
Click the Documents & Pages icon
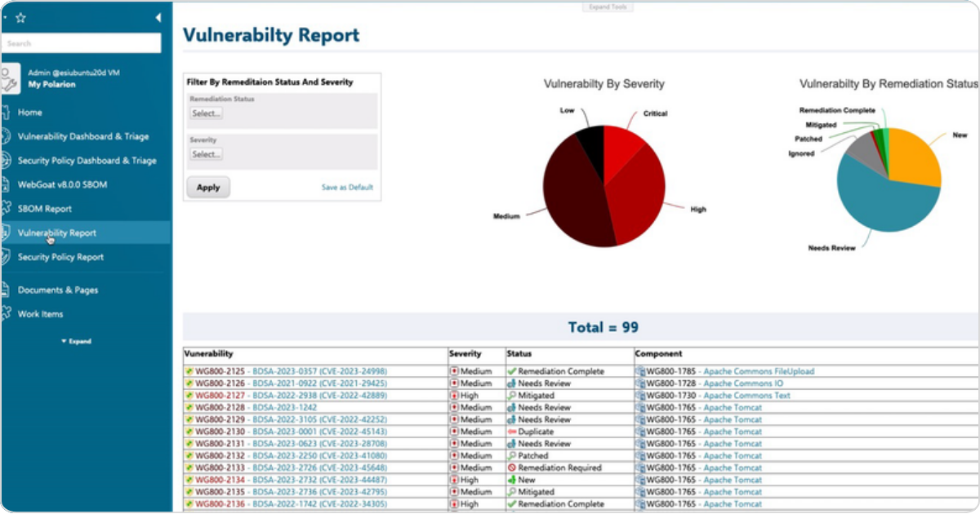6,290
